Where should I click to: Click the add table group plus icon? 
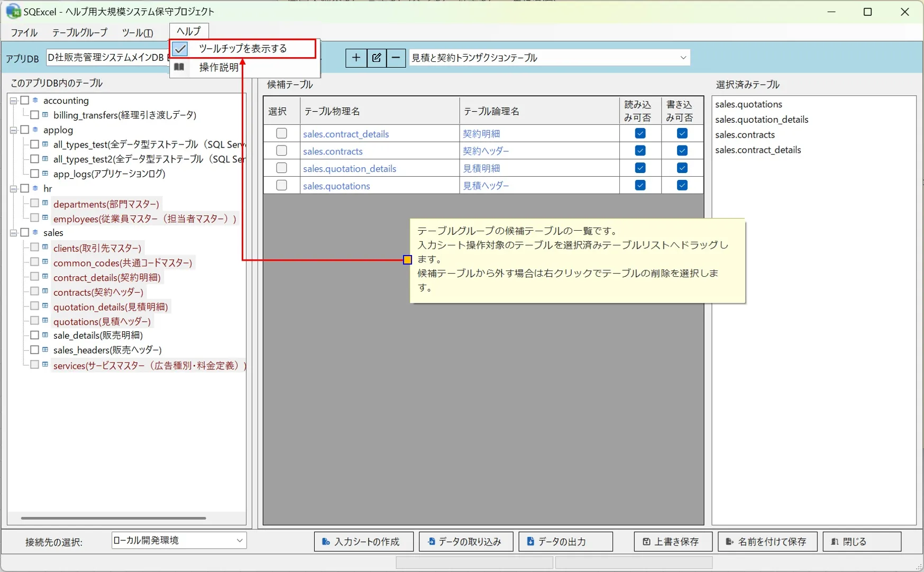pos(356,58)
